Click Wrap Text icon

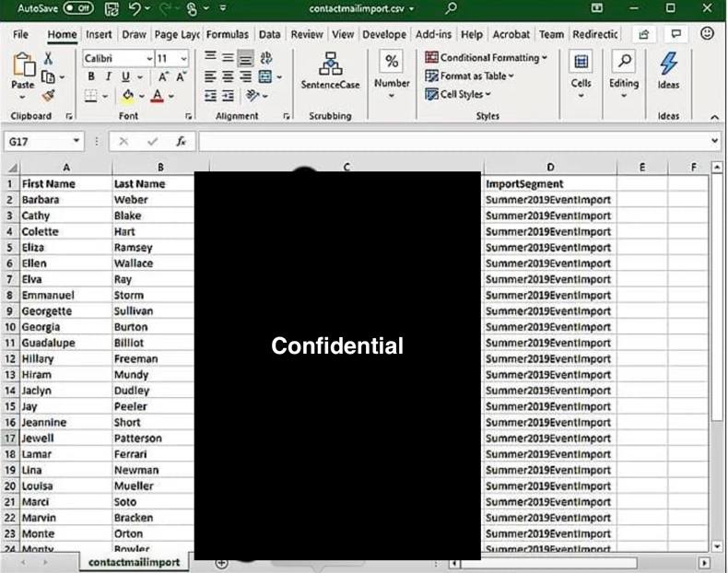(266, 57)
